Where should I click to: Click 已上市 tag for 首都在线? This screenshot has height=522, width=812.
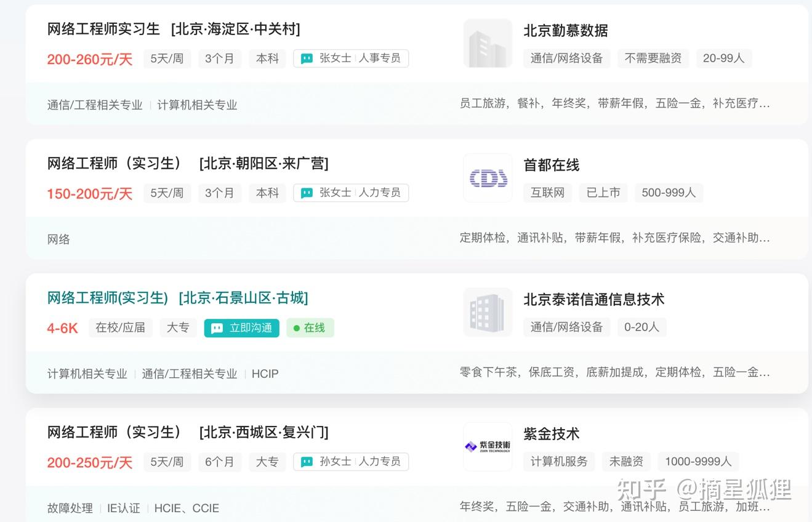pyautogui.click(x=603, y=193)
